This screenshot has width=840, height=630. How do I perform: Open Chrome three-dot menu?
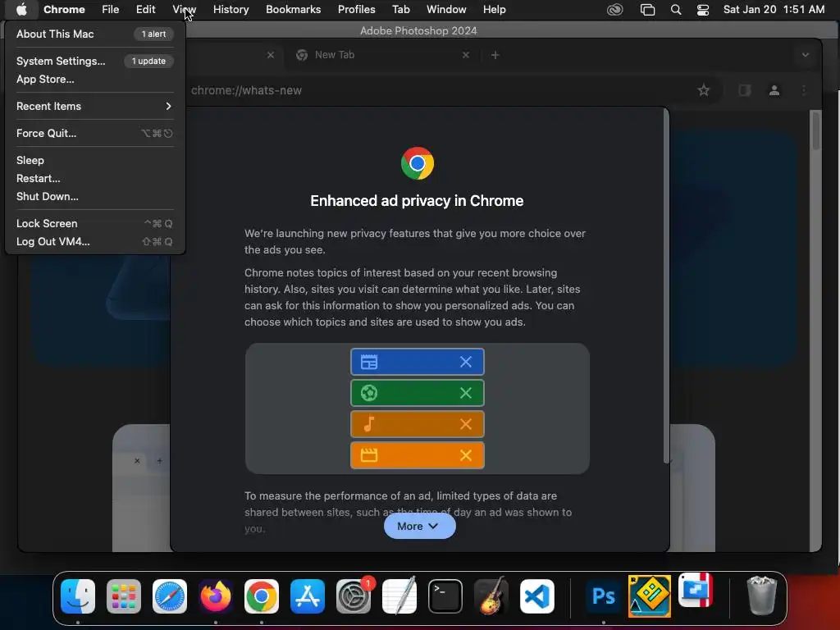click(x=804, y=90)
